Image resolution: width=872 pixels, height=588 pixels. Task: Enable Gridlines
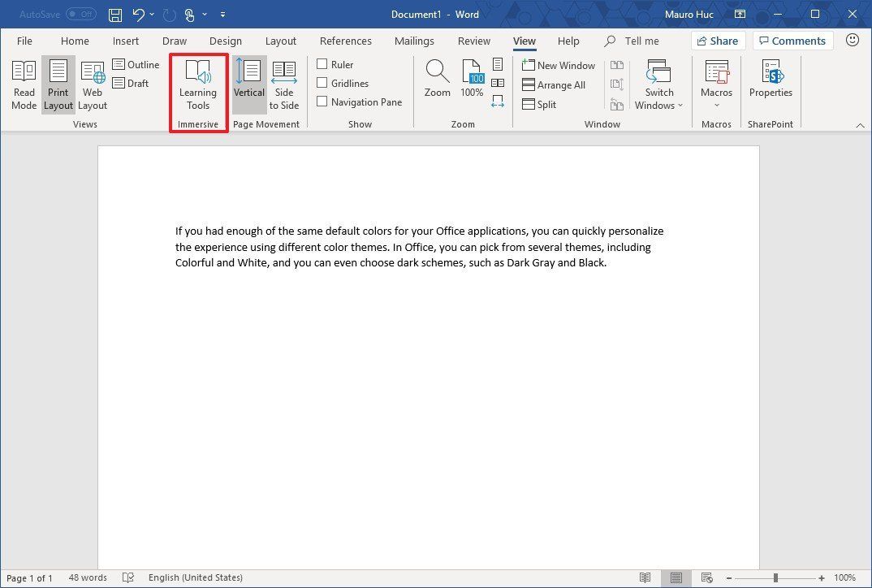322,83
